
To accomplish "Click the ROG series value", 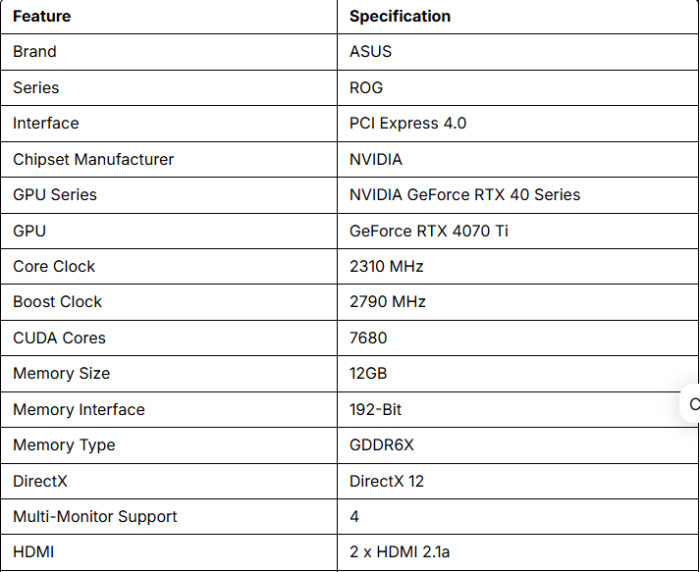I will tap(366, 88).
